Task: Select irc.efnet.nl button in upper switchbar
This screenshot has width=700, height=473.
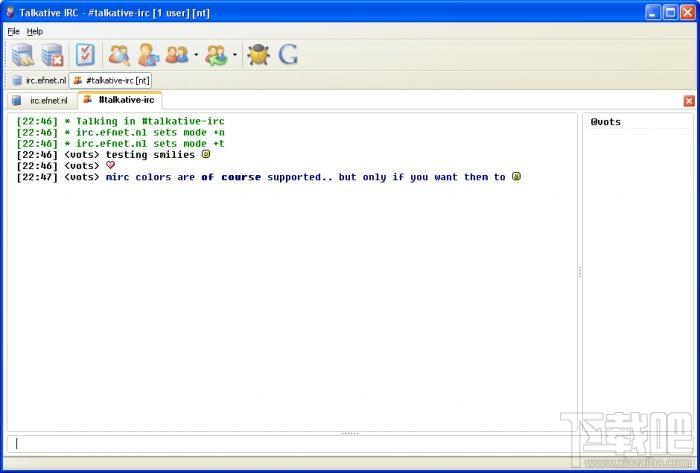Action: pyautogui.click(x=39, y=81)
